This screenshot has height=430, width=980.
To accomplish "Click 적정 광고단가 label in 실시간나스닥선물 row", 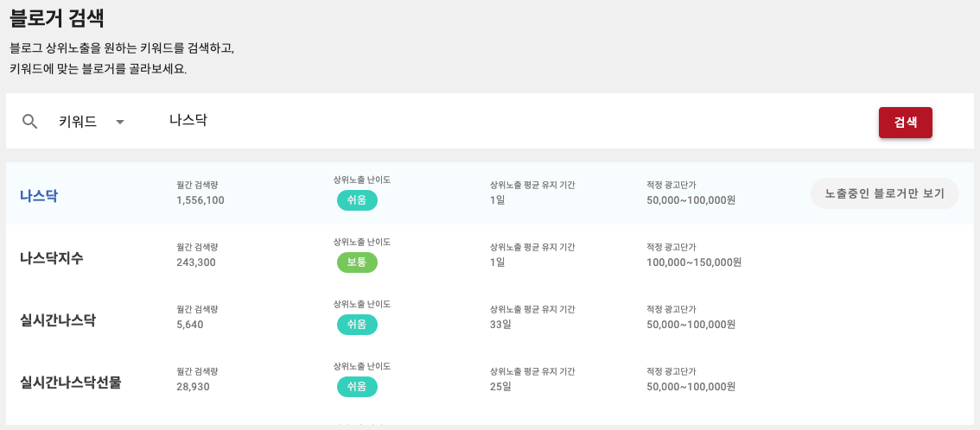I will 671,371.
